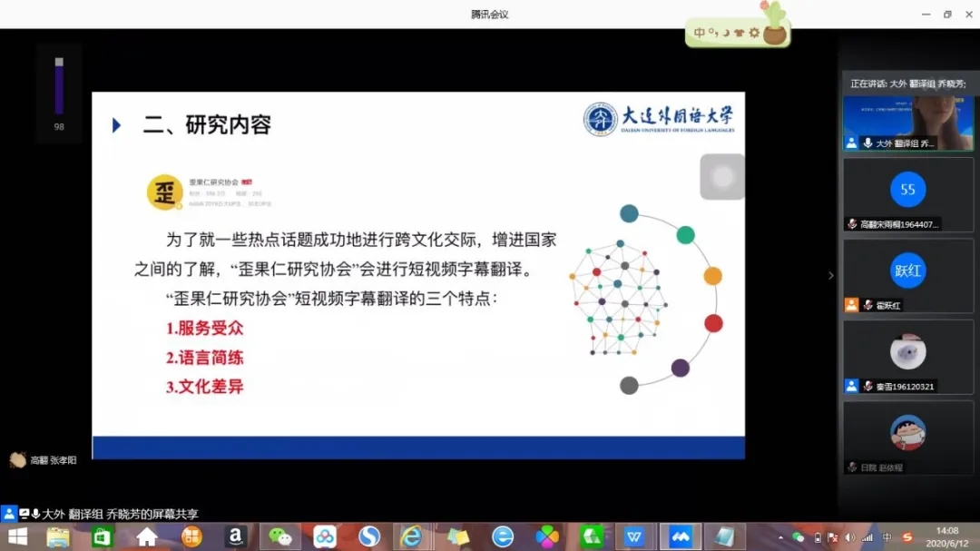
Task: Open input method settings gear in cactus bar
Action: [x=754, y=34]
